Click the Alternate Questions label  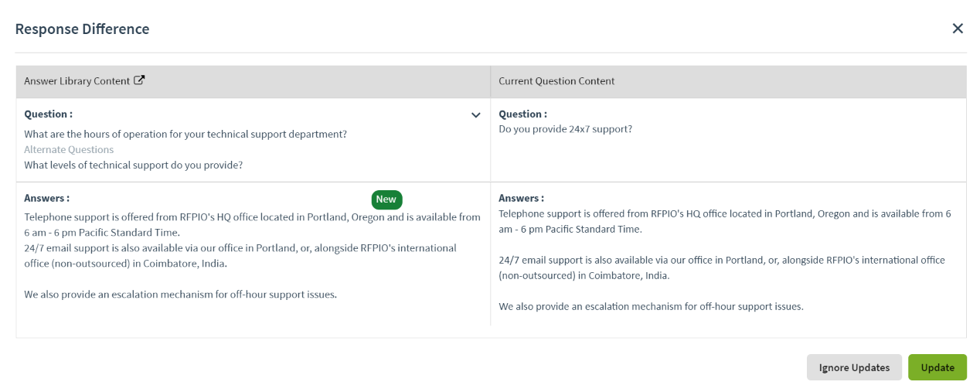click(69, 150)
